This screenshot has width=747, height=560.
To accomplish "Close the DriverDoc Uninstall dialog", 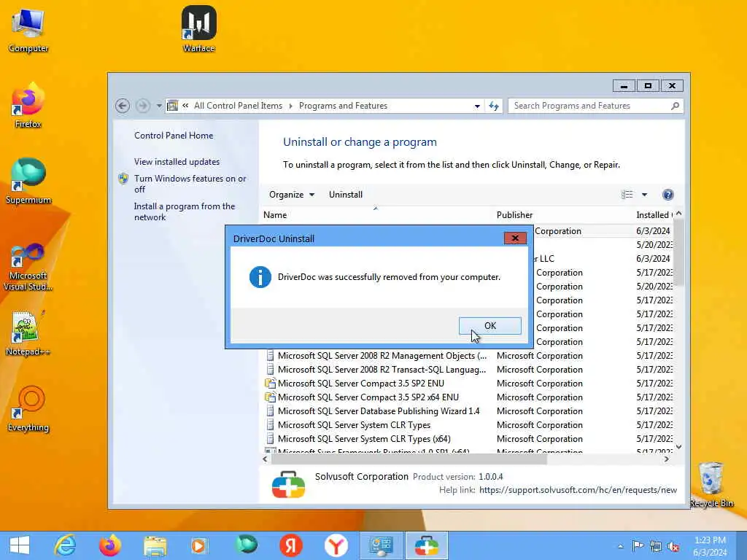I will tap(515, 238).
